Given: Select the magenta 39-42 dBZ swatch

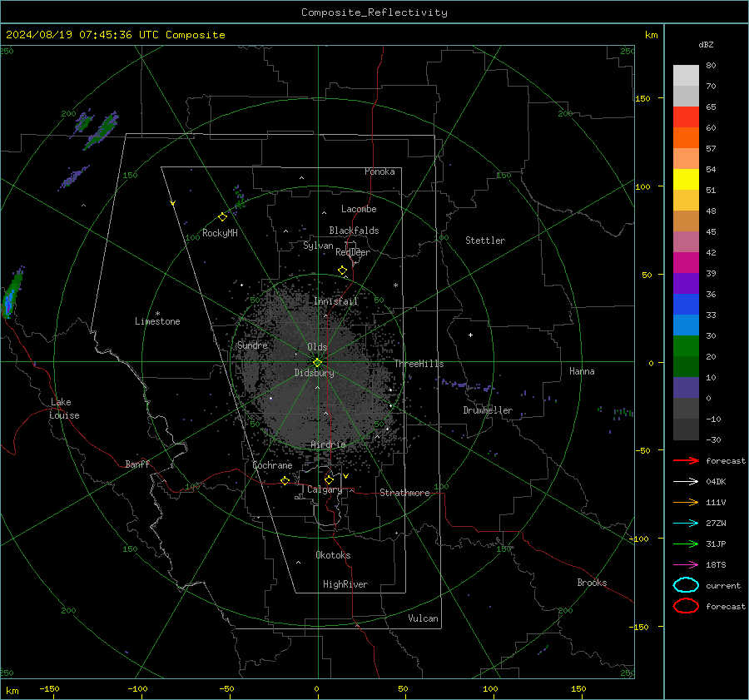Looking at the screenshot, I should [686, 262].
